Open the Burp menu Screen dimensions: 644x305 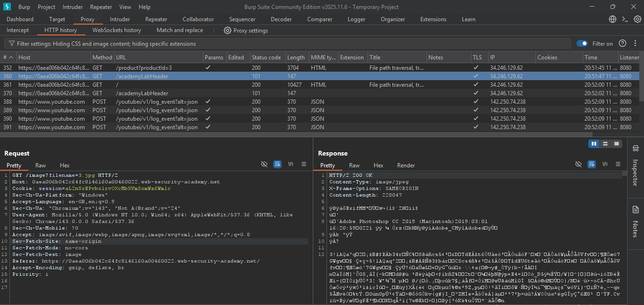(24, 7)
